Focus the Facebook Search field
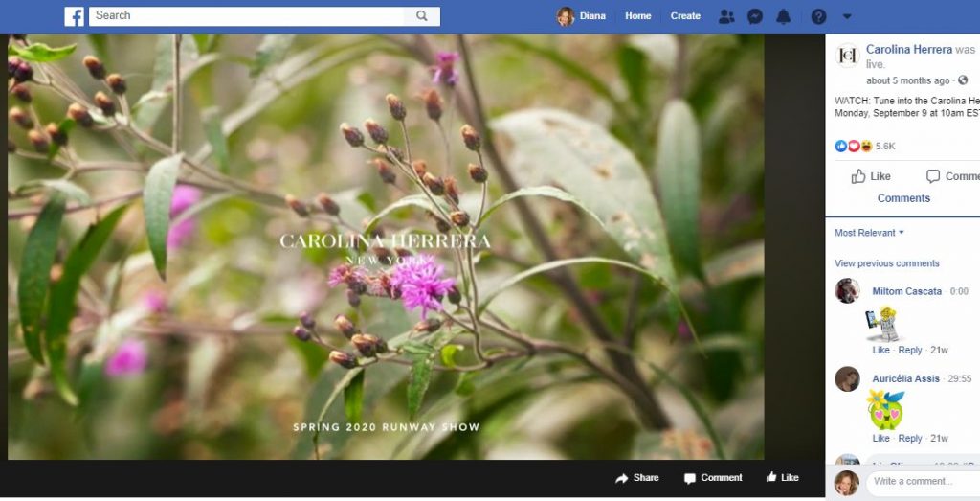 [x=246, y=16]
